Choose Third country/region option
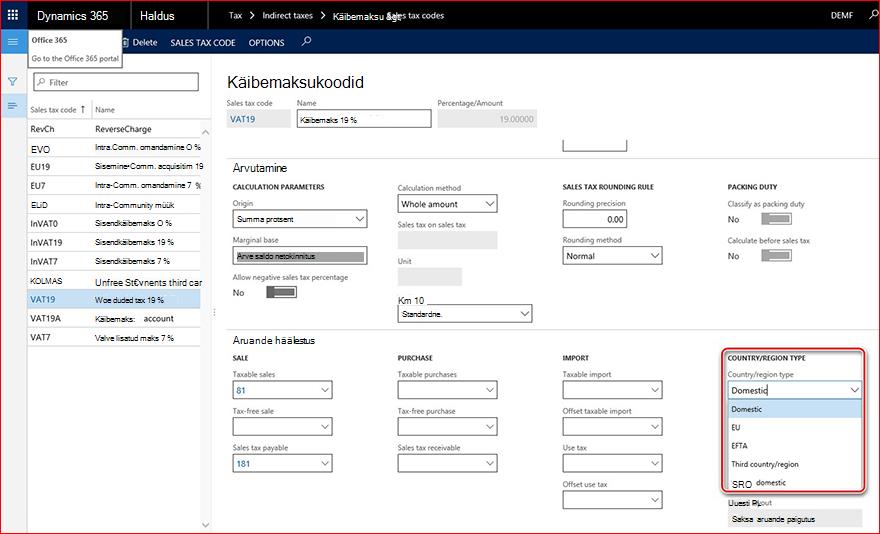Image resolution: width=880 pixels, height=534 pixels. [x=794, y=464]
